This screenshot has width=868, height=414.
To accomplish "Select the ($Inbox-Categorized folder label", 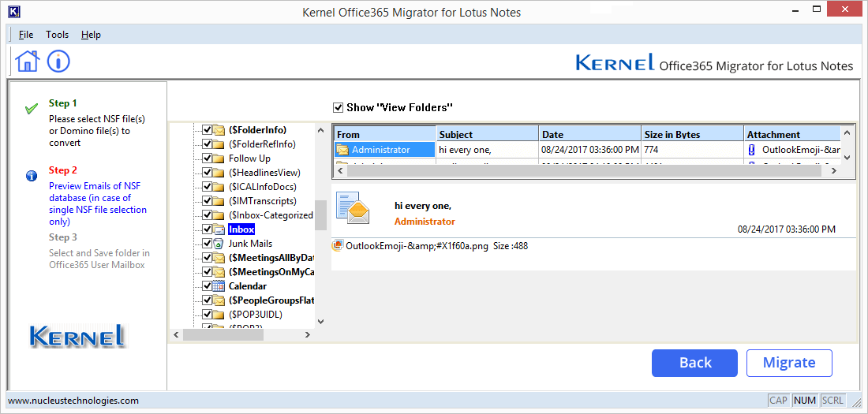I will tap(271, 214).
